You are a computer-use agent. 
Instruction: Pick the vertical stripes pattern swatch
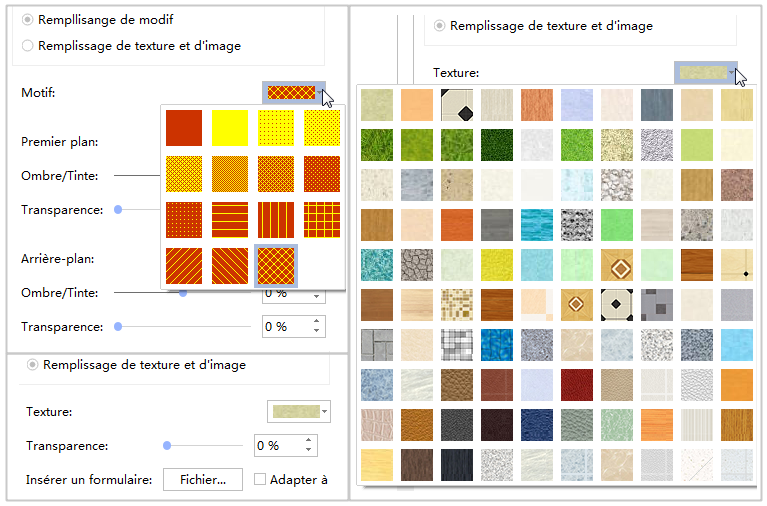point(275,219)
